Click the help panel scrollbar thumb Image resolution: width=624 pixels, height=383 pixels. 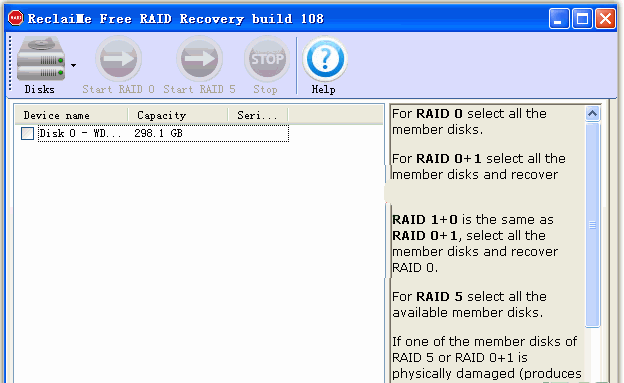[593, 225]
